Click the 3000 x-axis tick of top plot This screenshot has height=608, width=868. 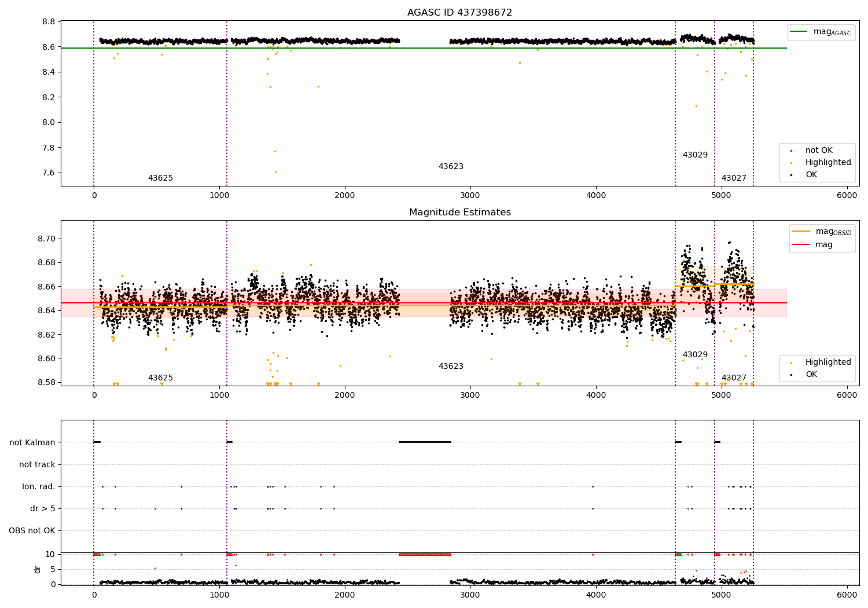470,196
